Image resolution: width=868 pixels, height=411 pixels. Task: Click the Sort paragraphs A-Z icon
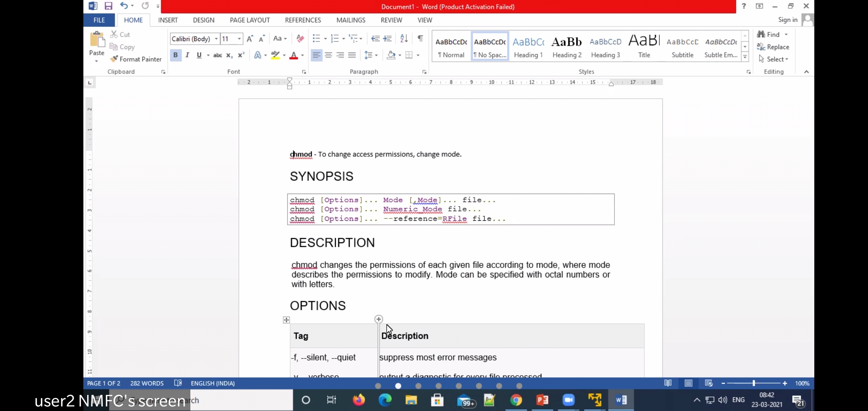pos(404,38)
